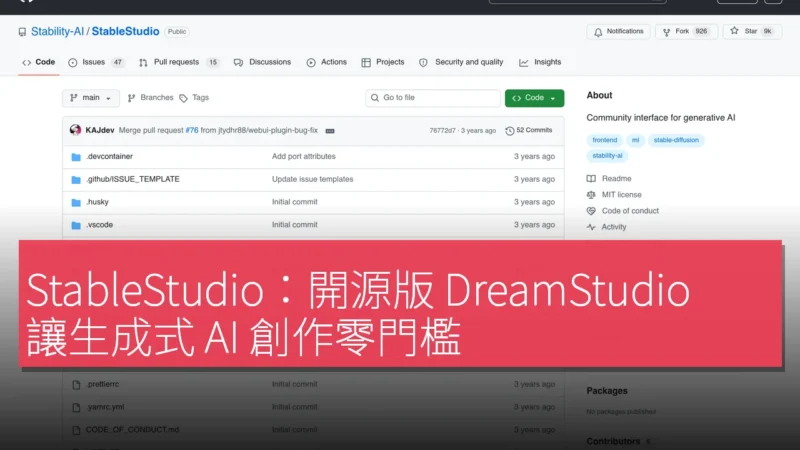800x450 pixels.
Task: View the 52 Commits history
Action: pos(529,131)
